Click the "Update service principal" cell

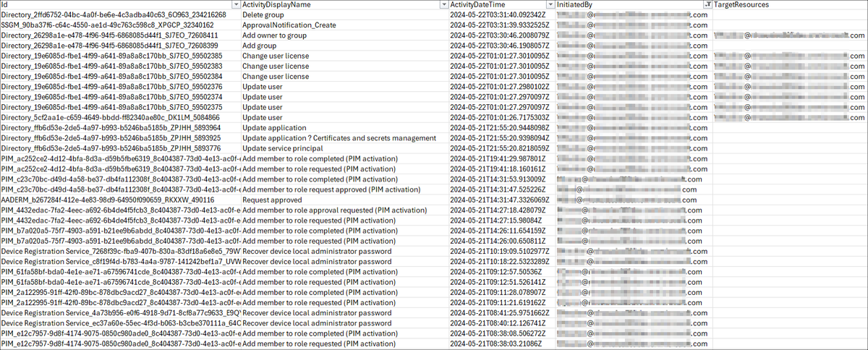point(344,148)
